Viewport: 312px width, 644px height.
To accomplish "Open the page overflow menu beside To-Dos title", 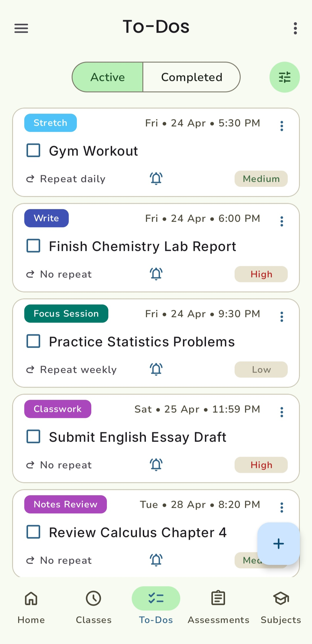I will (x=295, y=28).
